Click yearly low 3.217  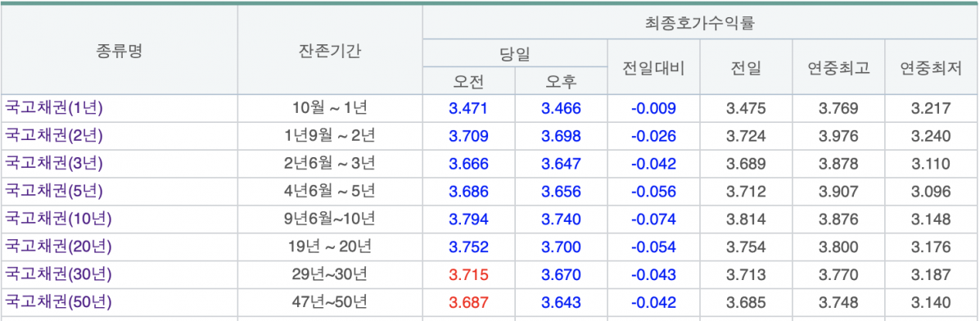point(931,108)
